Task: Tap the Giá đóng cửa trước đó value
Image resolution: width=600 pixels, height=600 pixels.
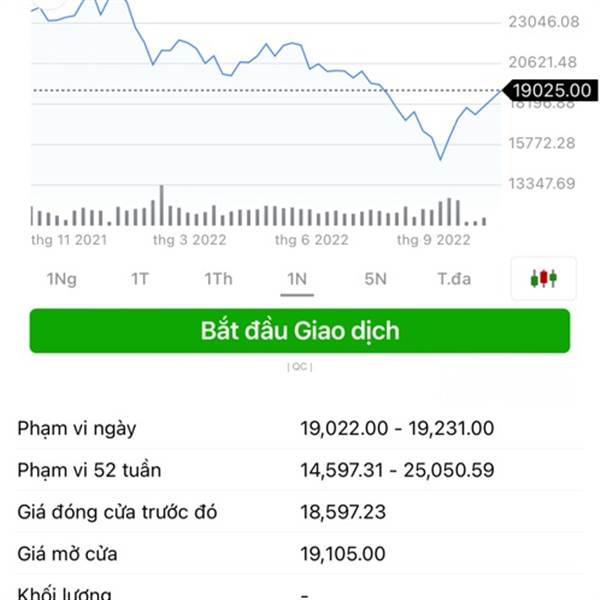Action: [x=343, y=512]
